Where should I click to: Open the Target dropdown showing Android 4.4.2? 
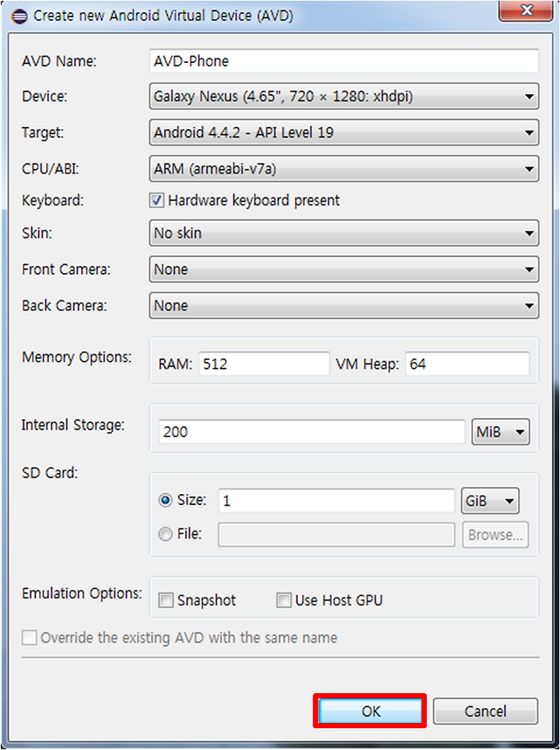pos(344,132)
